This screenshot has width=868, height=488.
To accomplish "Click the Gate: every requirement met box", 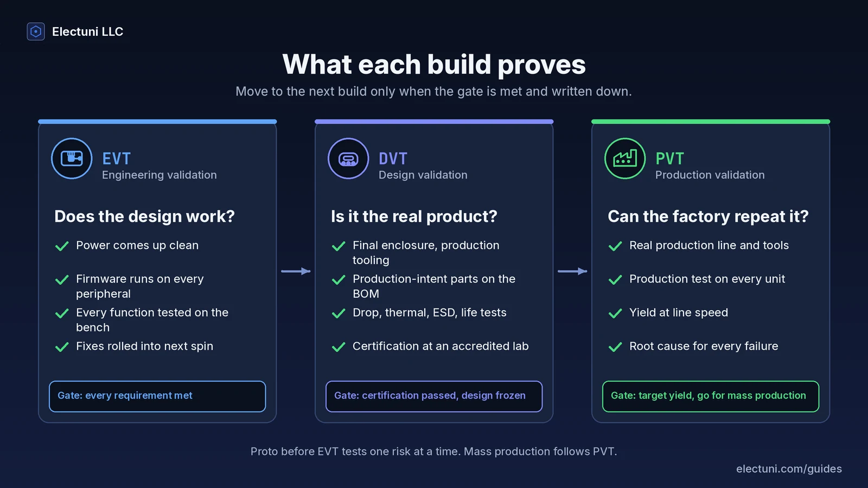I will [157, 396].
